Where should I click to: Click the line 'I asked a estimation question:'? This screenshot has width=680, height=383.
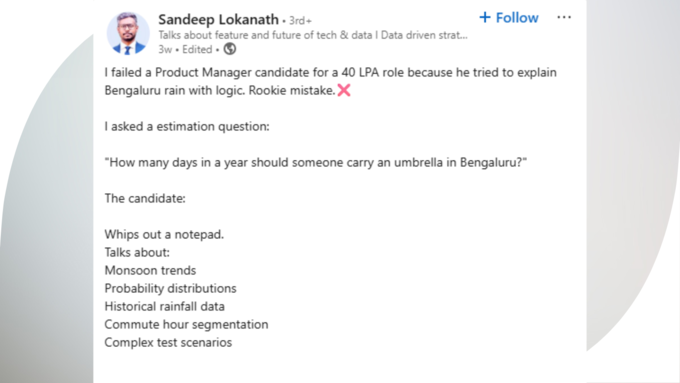(187, 126)
